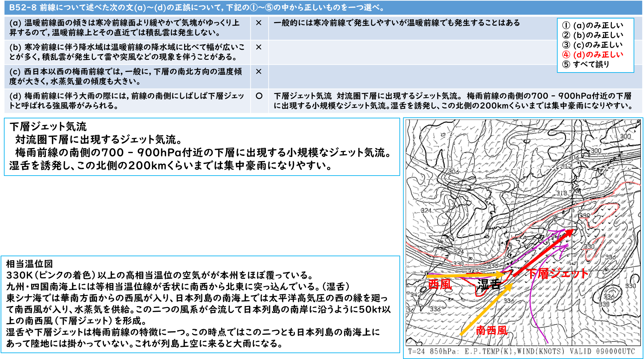Select red answer option ④ (d)のみ正しい

(593, 55)
